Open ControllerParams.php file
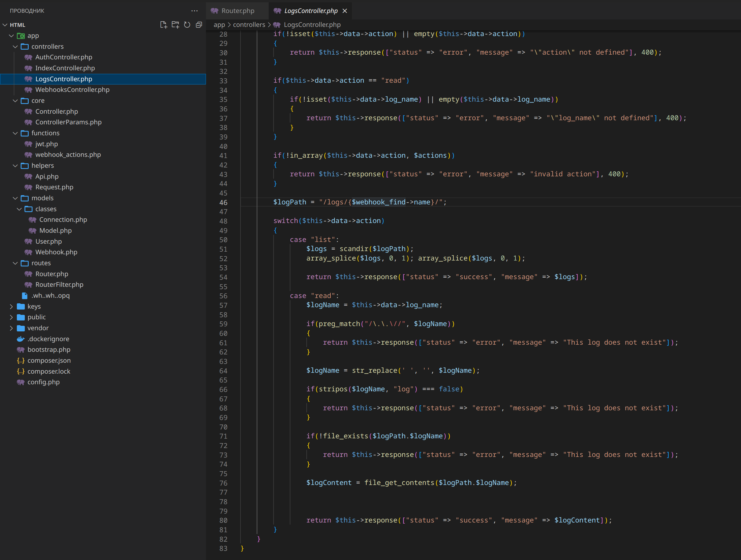 pos(68,122)
